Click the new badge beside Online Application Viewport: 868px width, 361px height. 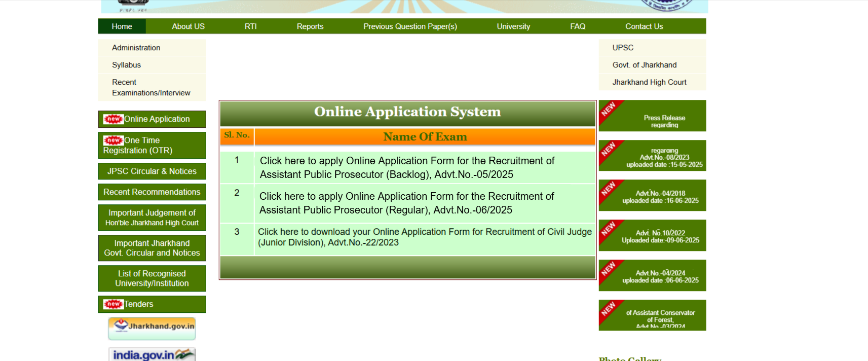(114, 119)
